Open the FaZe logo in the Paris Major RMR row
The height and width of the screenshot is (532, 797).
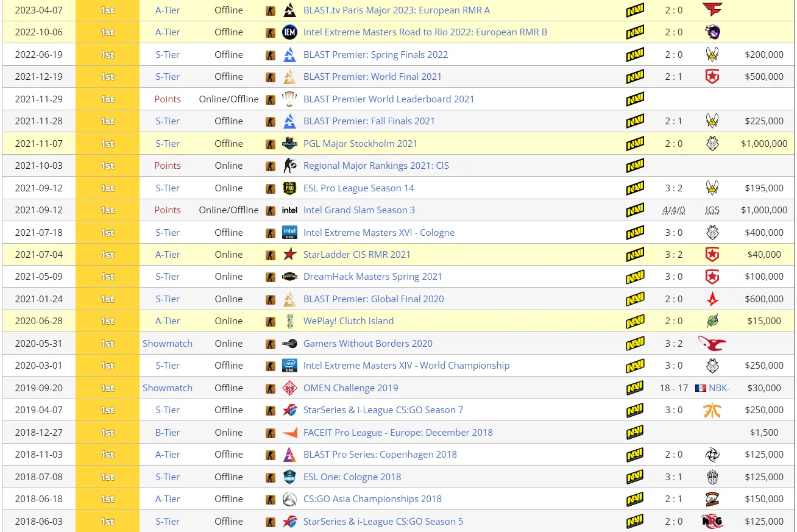pos(712,10)
